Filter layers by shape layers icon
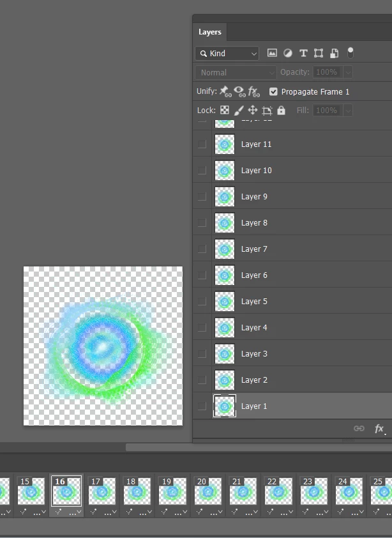The width and height of the screenshot is (392, 538). coord(319,53)
